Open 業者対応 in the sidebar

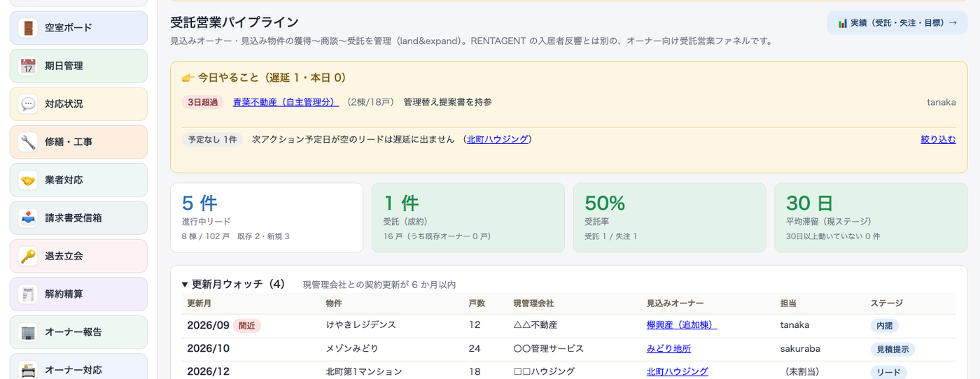[78, 180]
